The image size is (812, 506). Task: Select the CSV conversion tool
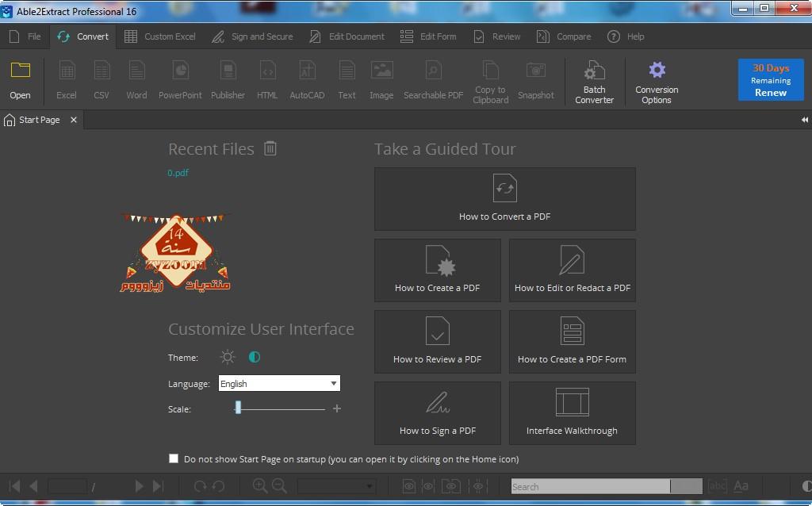101,80
